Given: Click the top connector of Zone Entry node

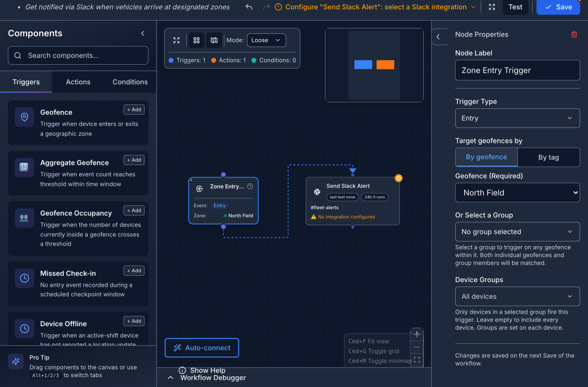Looking at the screenshot, I should tap(223, 175).
